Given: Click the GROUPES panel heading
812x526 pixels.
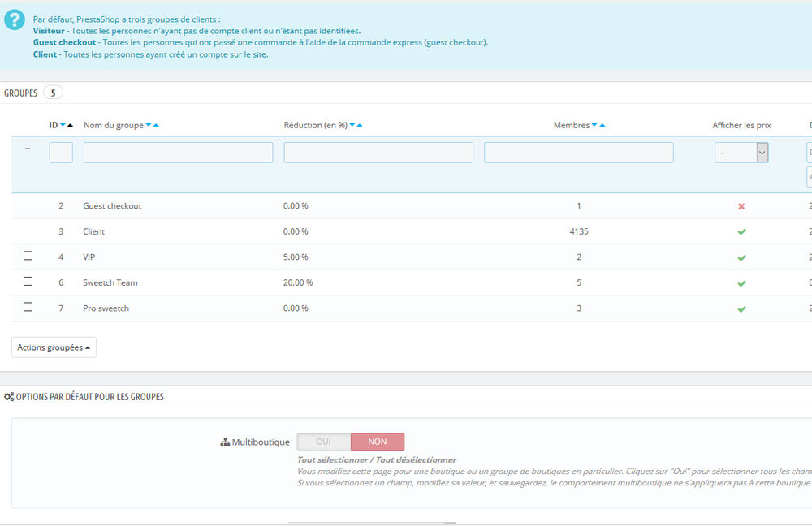Looking at the screenshot, I should pyautogui.click(x=21, y=93).
